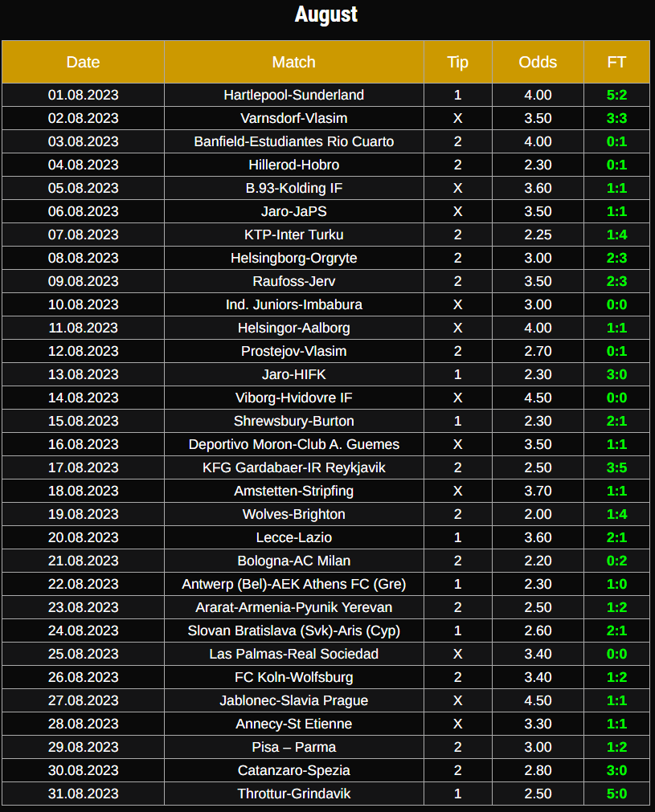
Task: Click the FT column header
Action: pos(616,62)
